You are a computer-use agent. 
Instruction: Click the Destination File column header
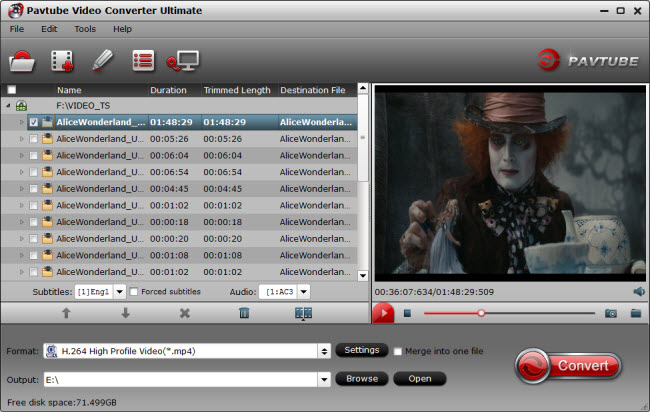313,90
